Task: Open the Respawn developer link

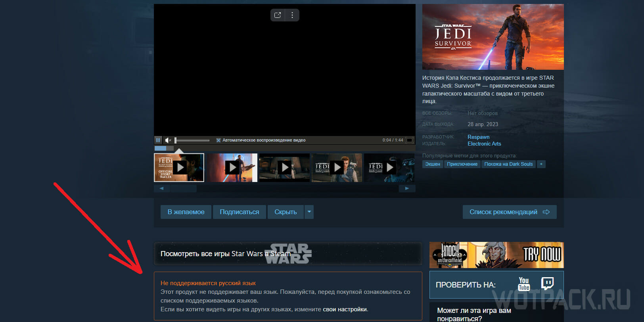Action: [x=478, y=137]
